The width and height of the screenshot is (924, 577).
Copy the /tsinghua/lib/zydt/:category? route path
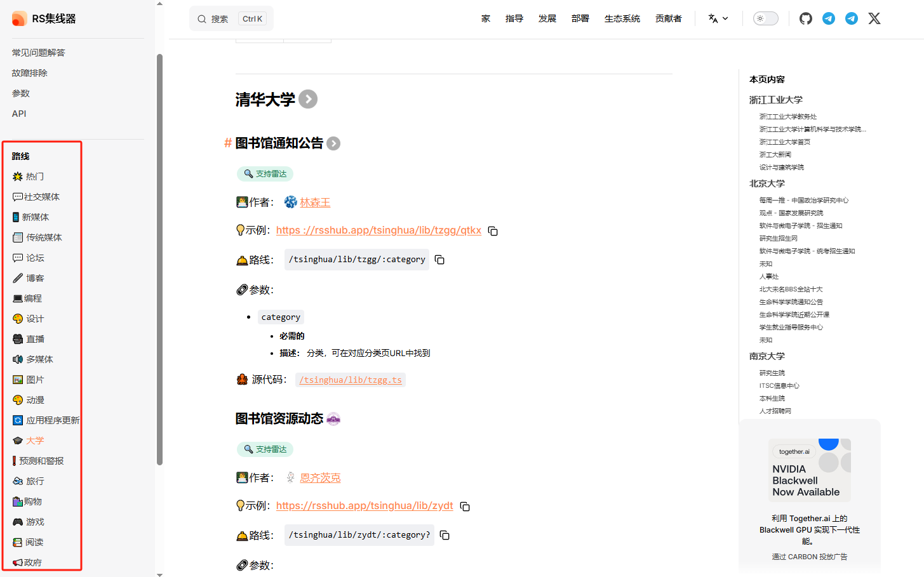click(445, 535)
